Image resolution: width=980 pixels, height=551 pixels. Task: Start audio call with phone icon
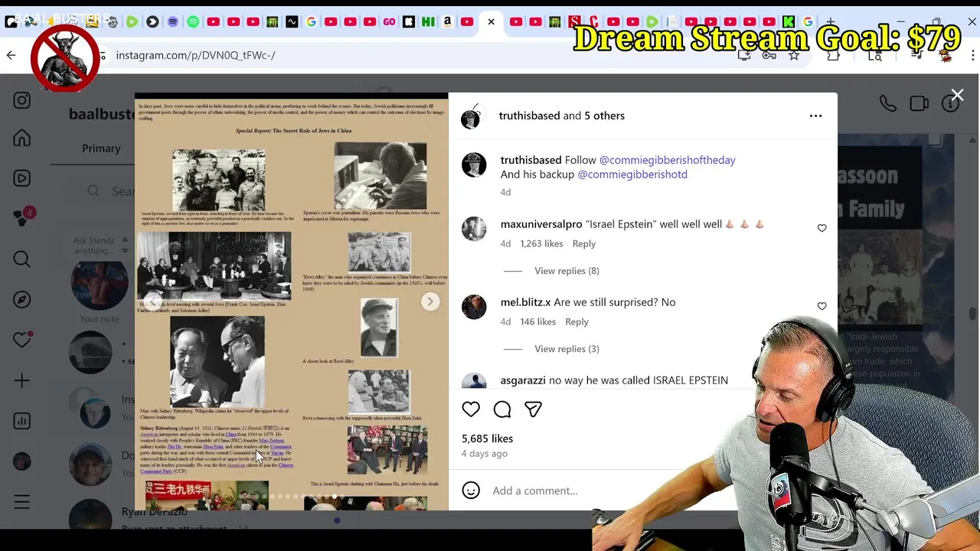887,103
